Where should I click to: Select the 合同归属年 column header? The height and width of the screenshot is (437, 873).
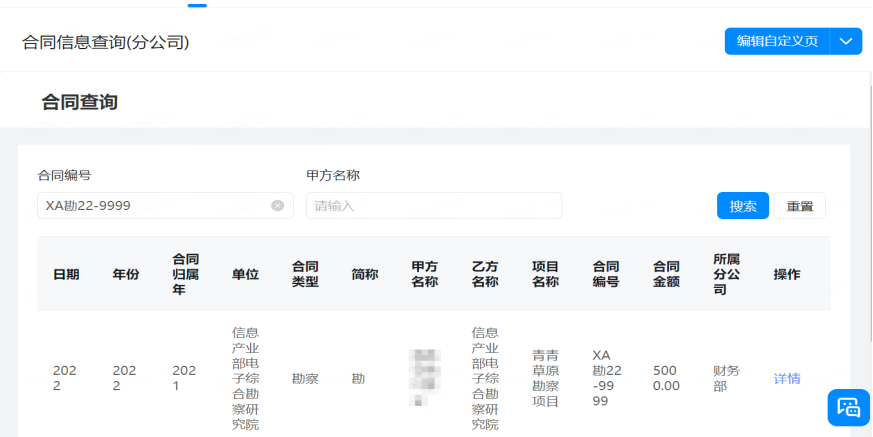tap(186, 274)
